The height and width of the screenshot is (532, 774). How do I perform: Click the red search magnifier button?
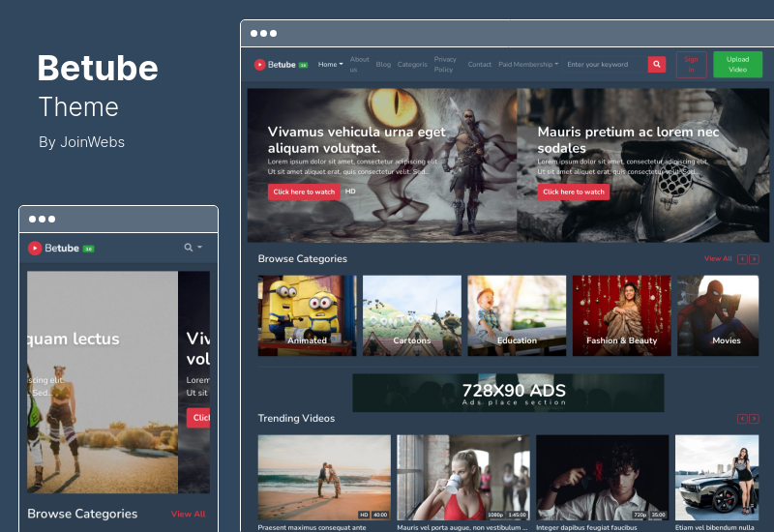(657, 64)
